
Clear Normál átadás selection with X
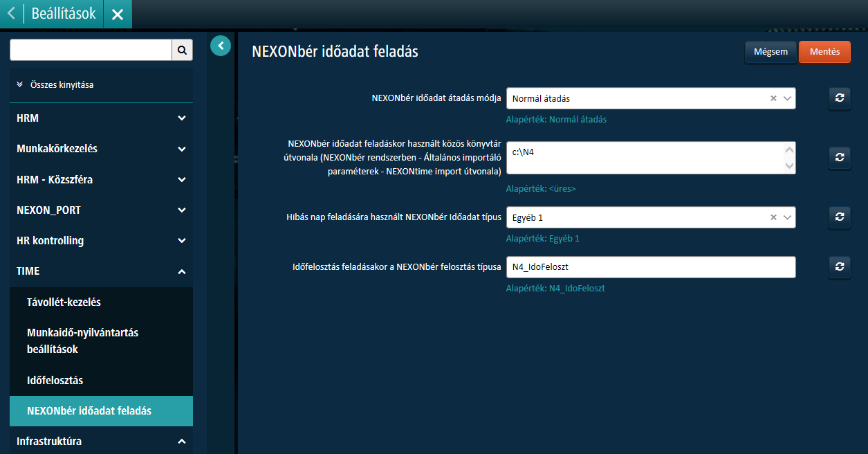click(773, 98)
